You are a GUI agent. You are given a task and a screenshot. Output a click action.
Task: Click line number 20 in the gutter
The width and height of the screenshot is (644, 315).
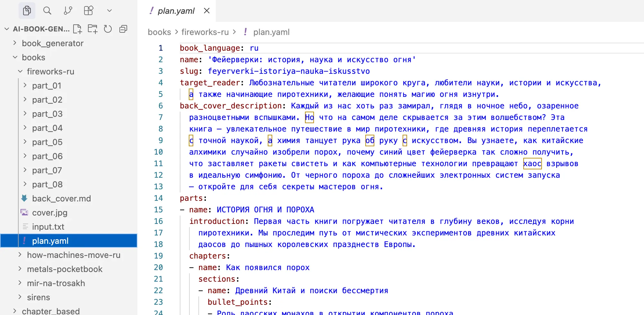[x=158, y=268]
